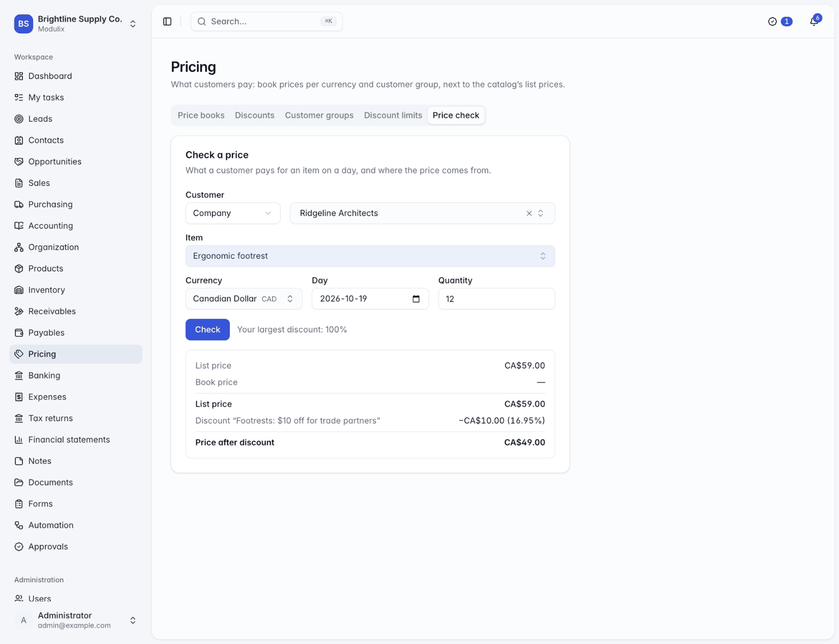Go to Leads in sidebar
Image resolution: width=839 pixels, height=644 pixels.
point(76,119)
